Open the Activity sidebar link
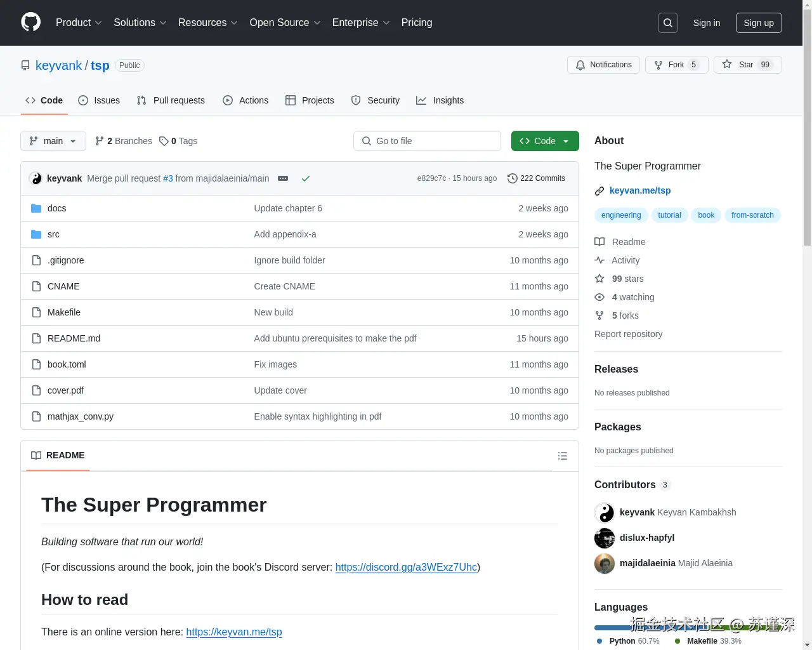Viewport: 812px width, 650px height. point(617,260)
